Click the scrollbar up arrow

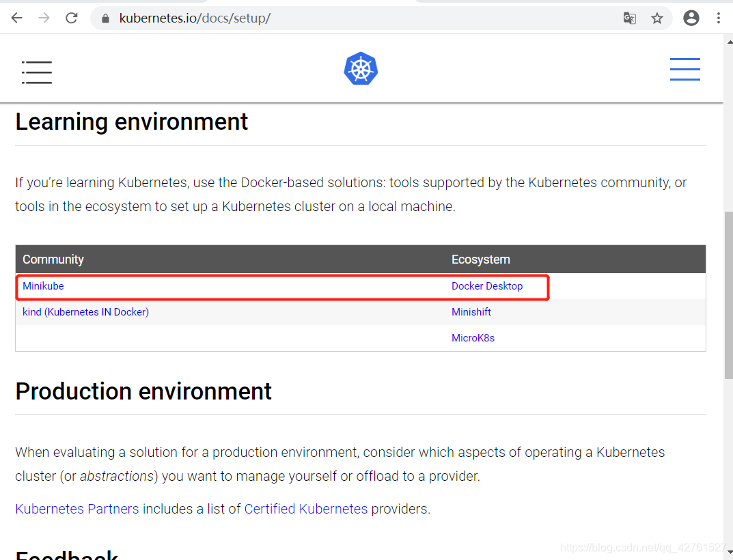(x=730, y=42)
